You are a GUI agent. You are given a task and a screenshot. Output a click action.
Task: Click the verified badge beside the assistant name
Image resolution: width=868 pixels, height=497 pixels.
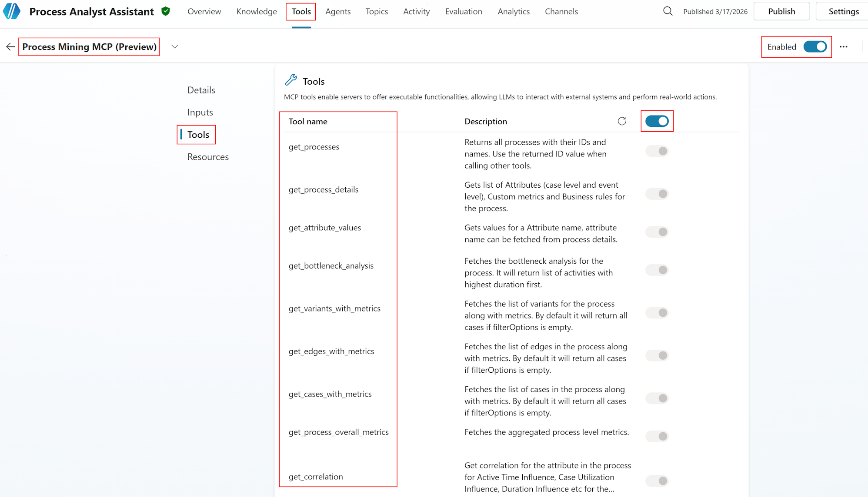tap(166, 11)
